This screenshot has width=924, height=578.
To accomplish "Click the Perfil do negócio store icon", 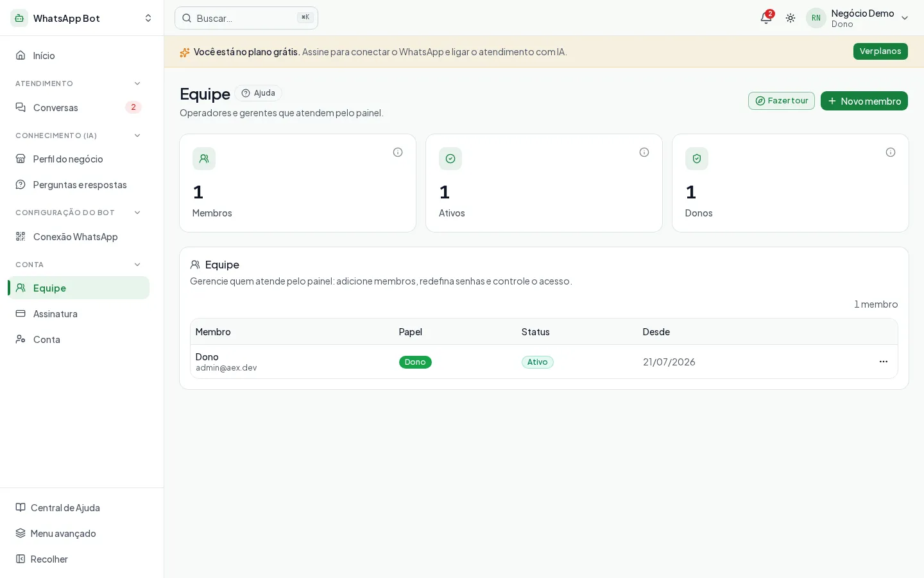I will tap(21, 159).
